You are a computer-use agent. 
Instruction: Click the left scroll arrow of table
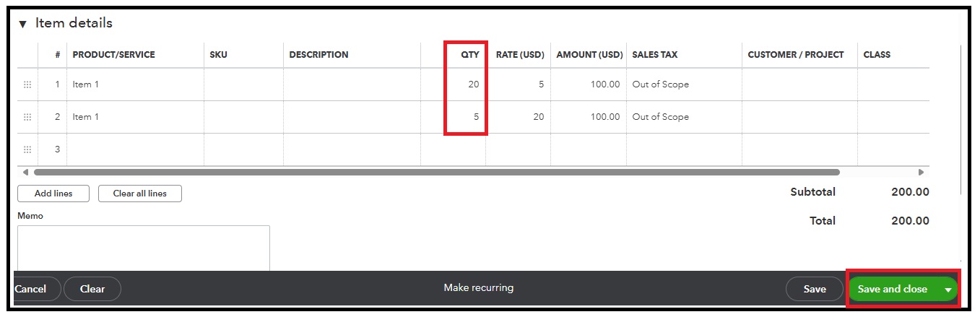[x=26, y=173]
